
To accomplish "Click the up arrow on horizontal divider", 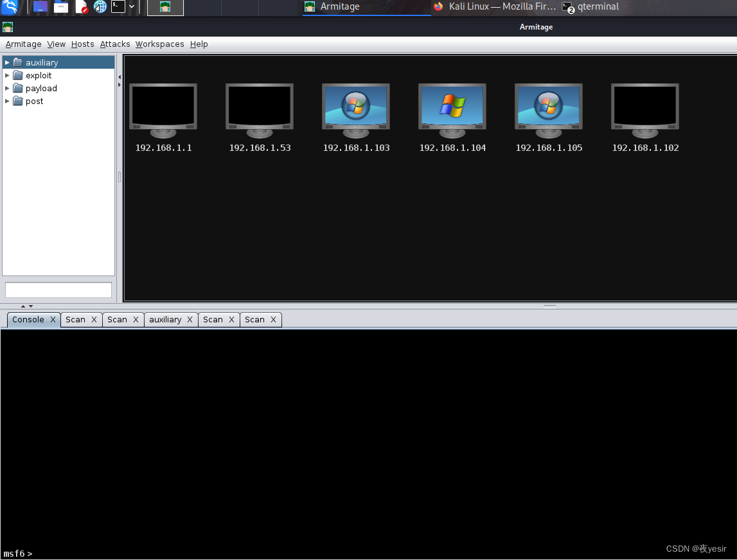I will tap(23, 306).
